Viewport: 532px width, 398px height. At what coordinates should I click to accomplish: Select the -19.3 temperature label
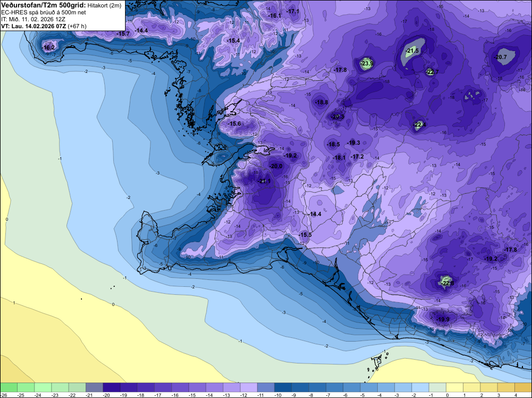[x=354, y=143]
